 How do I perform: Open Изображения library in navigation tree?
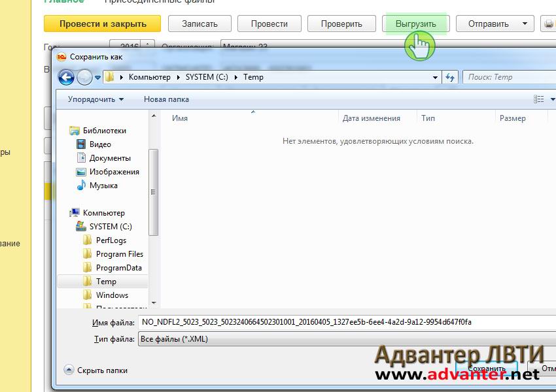[114, 172]
